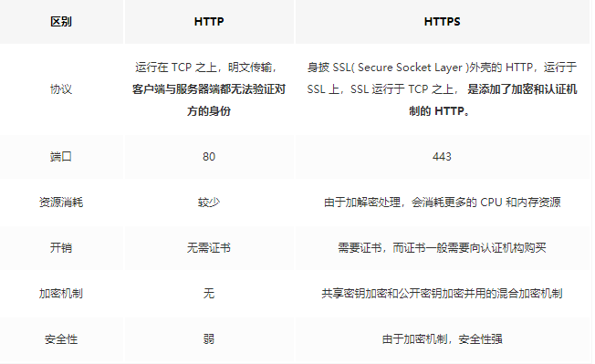This screenshot has width=595, height=364.
Task: Select the 安全性 row label
Action: 61,338
